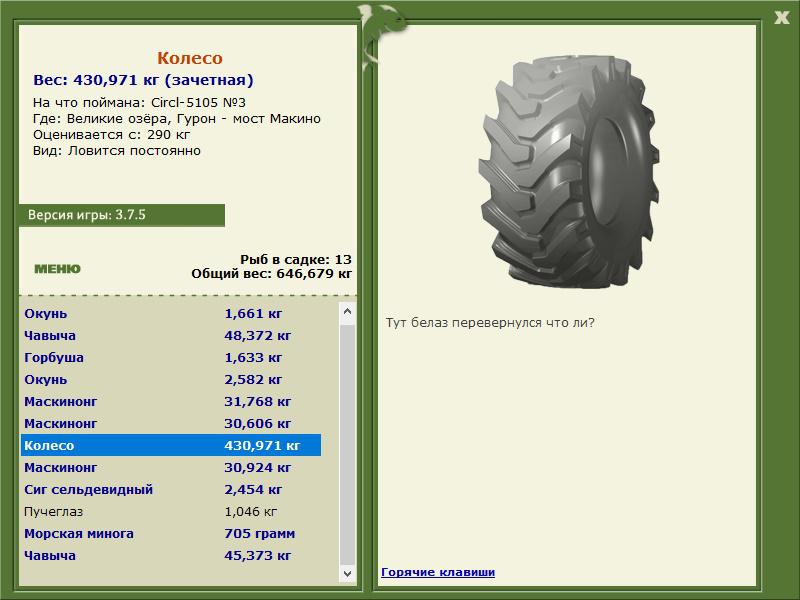Click the Оценивается с: 290 кг line

click(111, 135)
